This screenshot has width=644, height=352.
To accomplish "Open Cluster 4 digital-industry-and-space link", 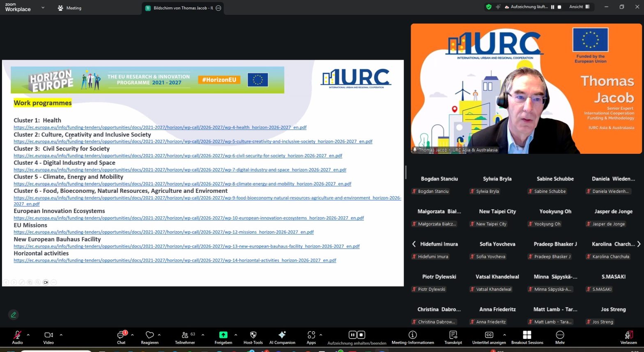I will tap(180, 170).
